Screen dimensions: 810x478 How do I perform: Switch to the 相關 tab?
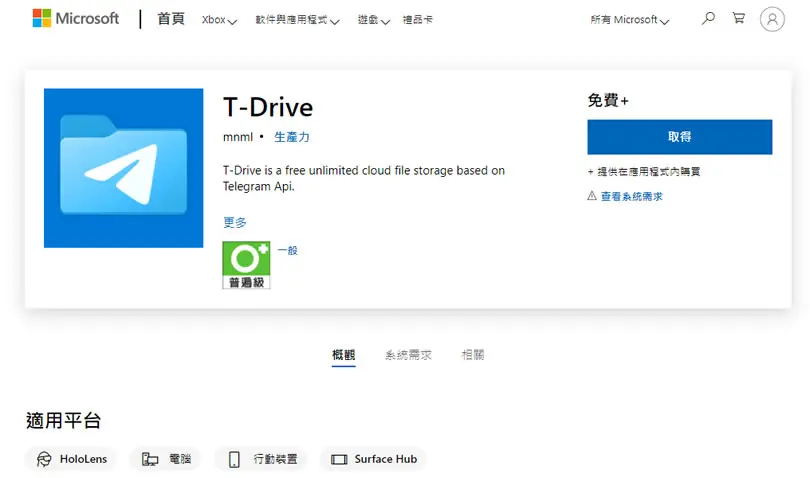[x=473, y=355]
